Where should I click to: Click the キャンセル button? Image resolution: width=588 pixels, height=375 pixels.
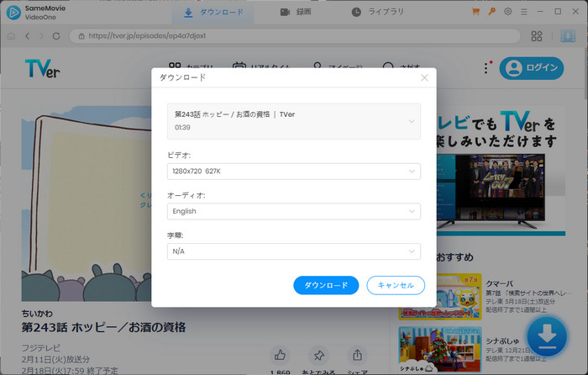[x=396, y=285]
